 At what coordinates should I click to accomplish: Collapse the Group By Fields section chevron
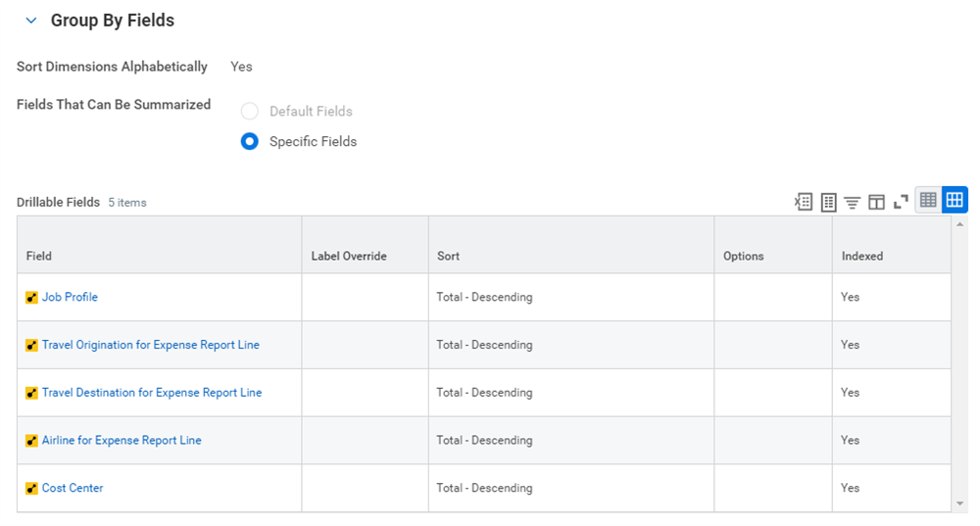(30, 21)
